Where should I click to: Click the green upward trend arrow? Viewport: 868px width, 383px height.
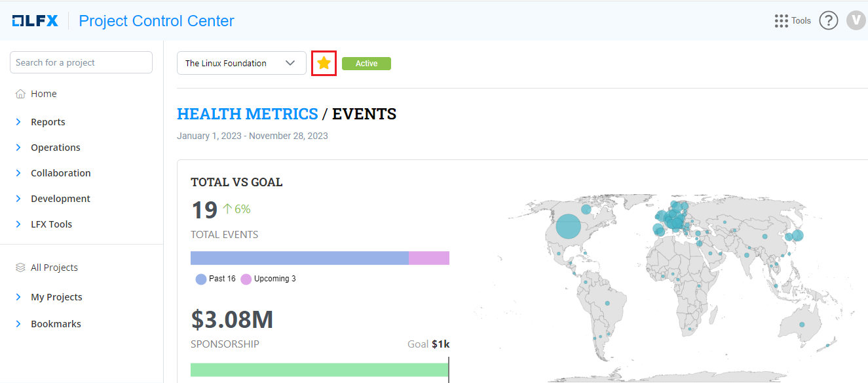point(227,209)
